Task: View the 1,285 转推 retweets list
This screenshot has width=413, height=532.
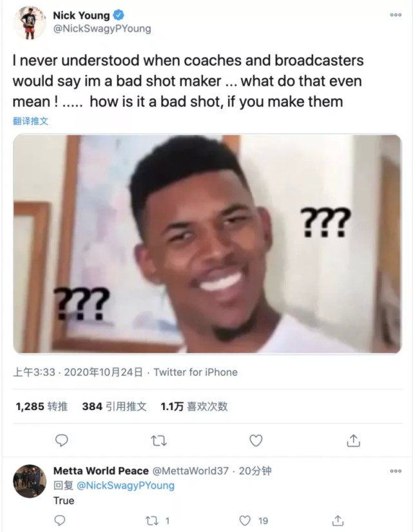Action: click(x=41, y=406)
